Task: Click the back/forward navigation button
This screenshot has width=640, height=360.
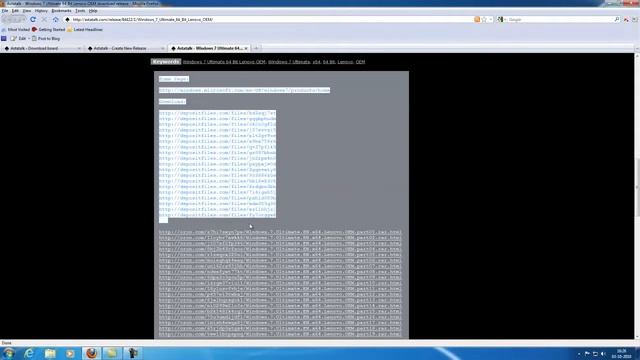Action: tap(13, 19)
